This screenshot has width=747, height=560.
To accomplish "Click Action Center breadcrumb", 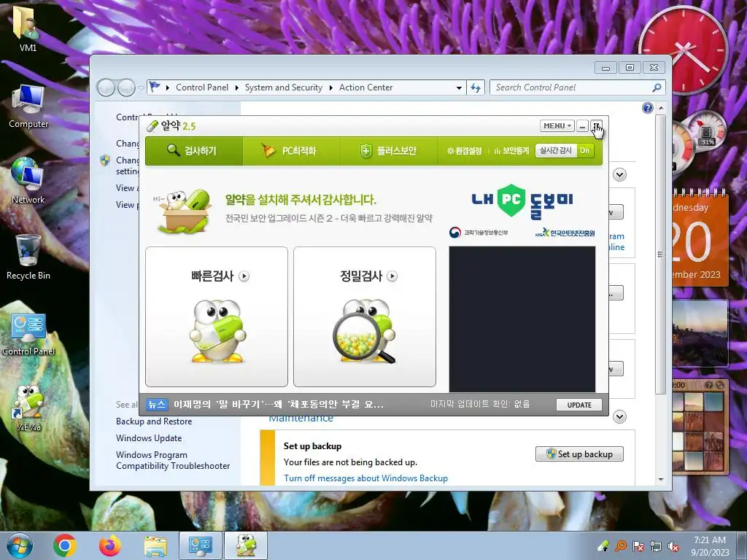I will 366,87.
